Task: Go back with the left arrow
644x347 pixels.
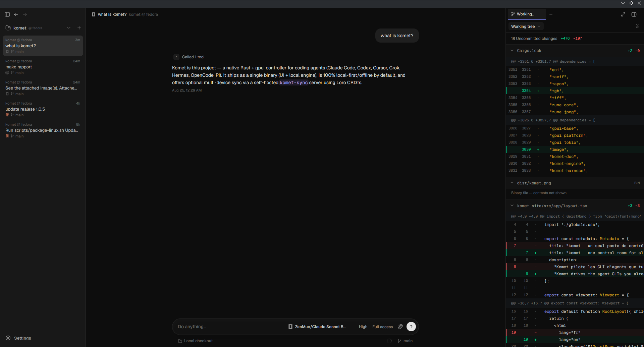Action: tap(16, 14)
